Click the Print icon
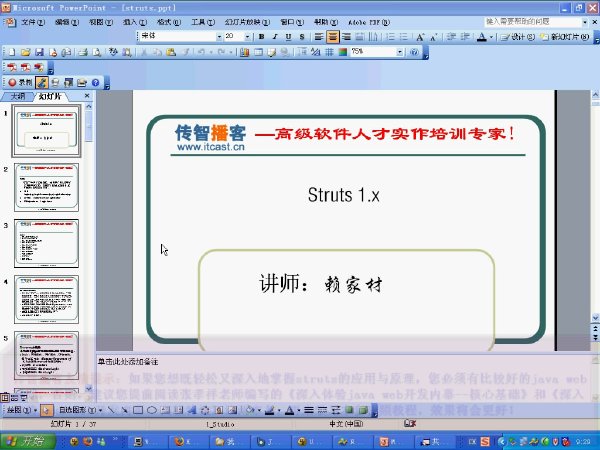 coord(83,52)
